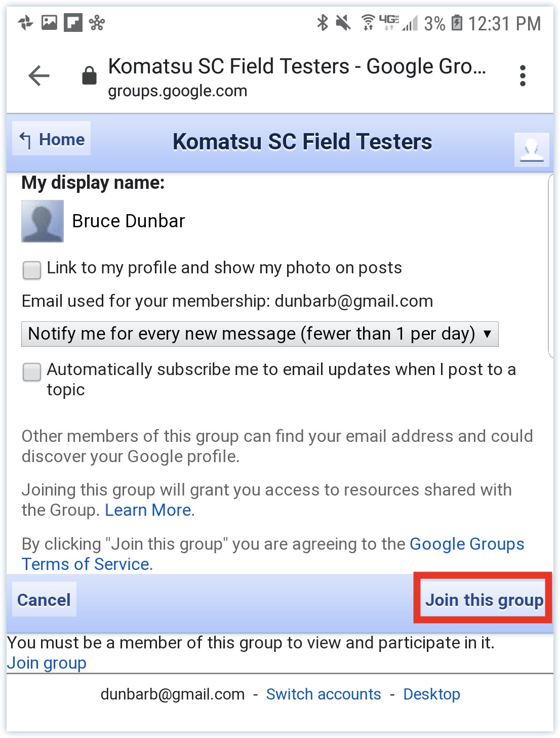Click the Cancel button
This screenshot has width=560, height=738.
pos(44,600)
